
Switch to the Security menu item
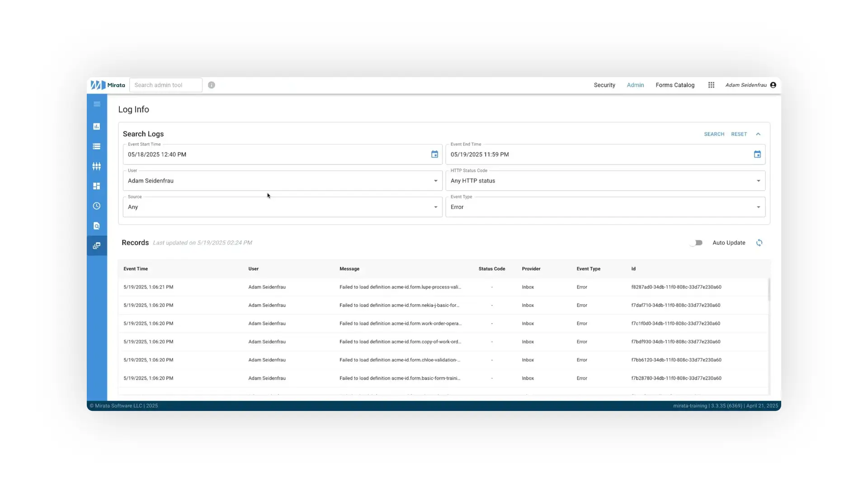(x=604, y=85)
